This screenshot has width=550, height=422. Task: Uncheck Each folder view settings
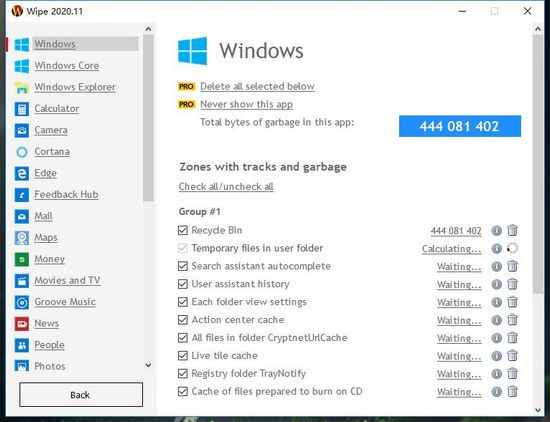coord(183,302)
